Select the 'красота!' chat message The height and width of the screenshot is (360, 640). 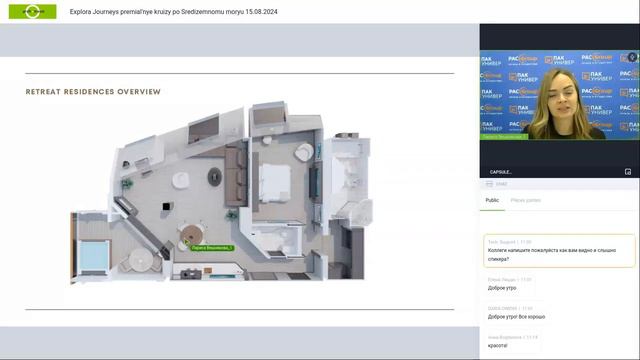pos(498,346)
